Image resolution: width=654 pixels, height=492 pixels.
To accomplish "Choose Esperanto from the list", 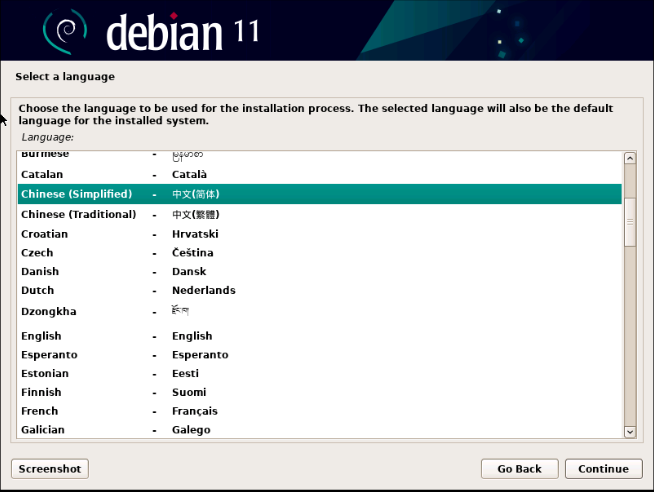I will tap(319, 355).
